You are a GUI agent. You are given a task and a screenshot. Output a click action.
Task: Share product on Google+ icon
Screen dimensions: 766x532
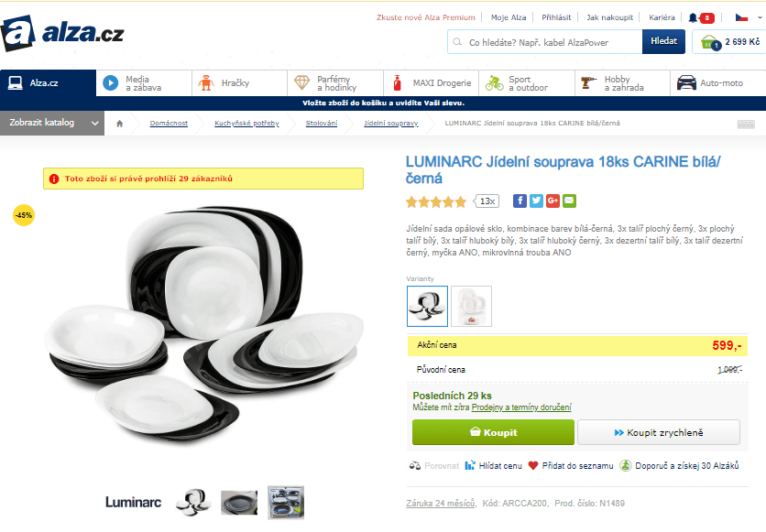(553, 201)
